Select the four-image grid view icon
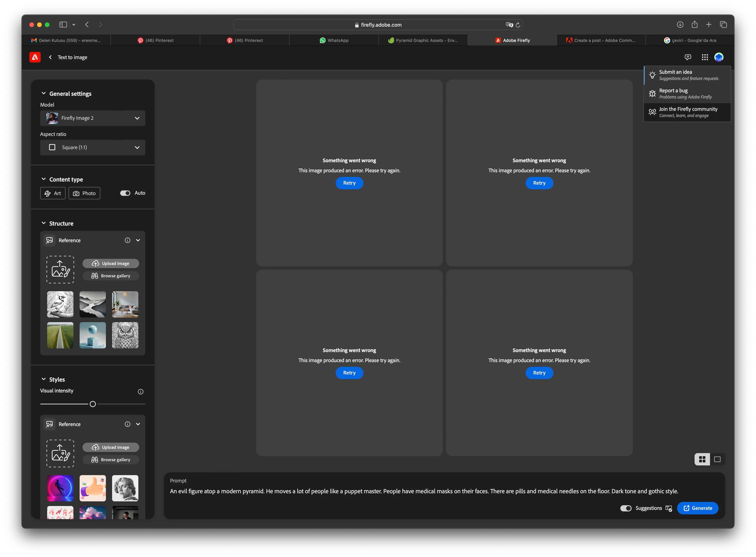The height and width of the screenshot is (557, 756). [x=702, y=459]
